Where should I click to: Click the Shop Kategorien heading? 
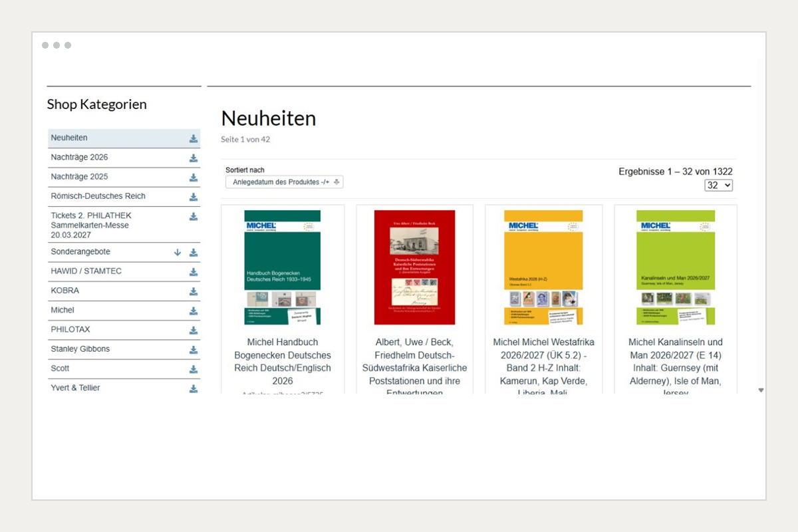(x=97, y=104)
